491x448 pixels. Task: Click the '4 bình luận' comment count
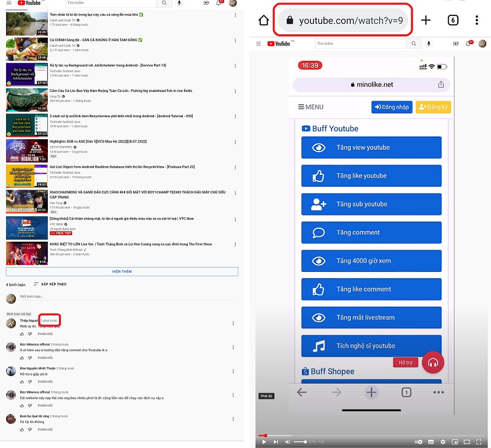(x=16, y=285)
